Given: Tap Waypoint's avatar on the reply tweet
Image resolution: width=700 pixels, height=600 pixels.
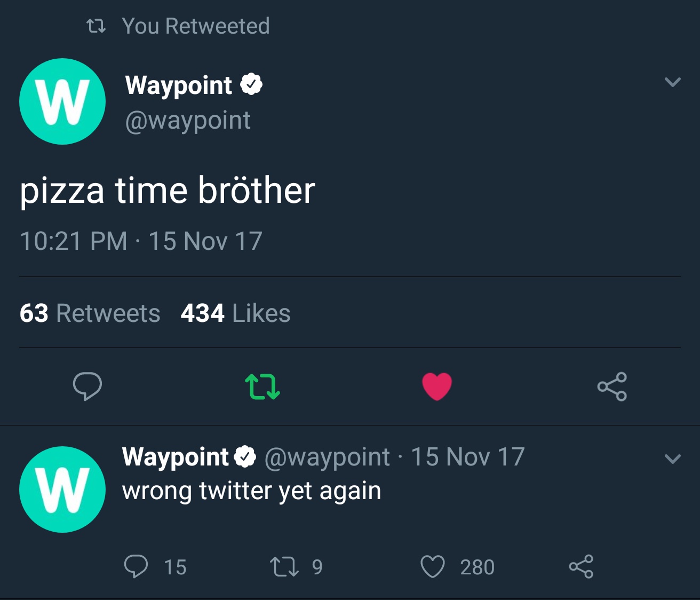Looking at the screenshot, I should click(x=62, y=490).
